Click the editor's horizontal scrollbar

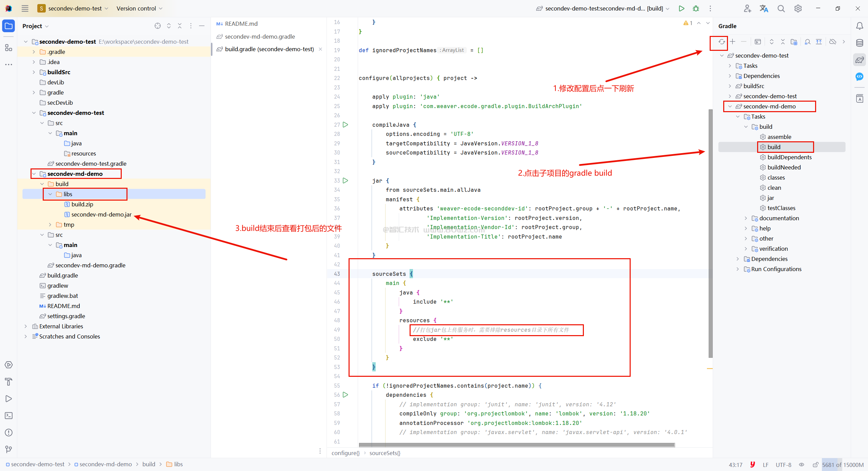(x=517, y=445)
